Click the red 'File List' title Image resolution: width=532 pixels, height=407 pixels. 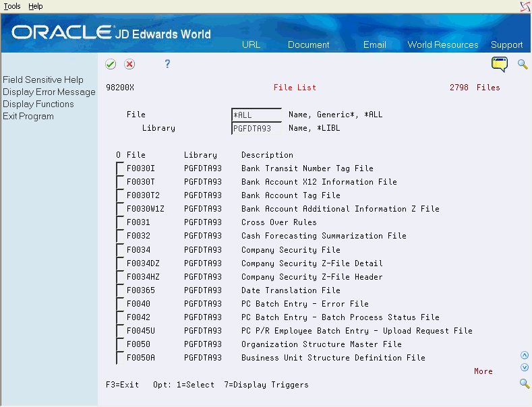click(295, 88)
